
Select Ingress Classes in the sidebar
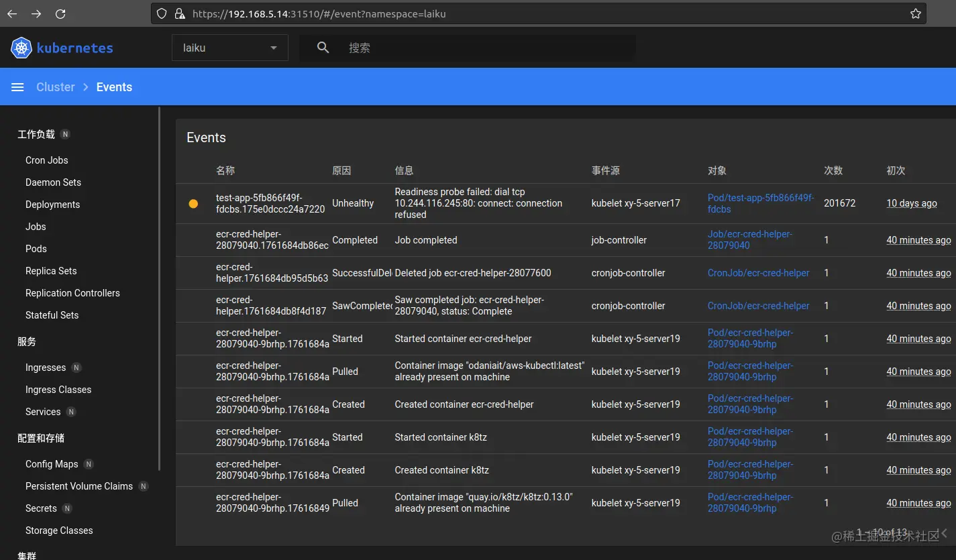(x=58, y=390)
